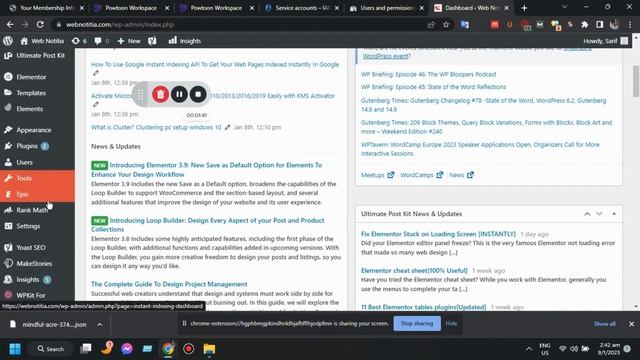Open MakeStories sidebar menu
This screenshot has height=360, width=640.
tap(37, 263)
